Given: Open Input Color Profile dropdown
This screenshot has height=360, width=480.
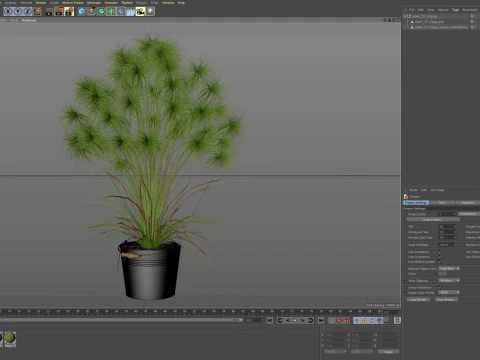Looking at the screenshot, I should tap(449, 292).
